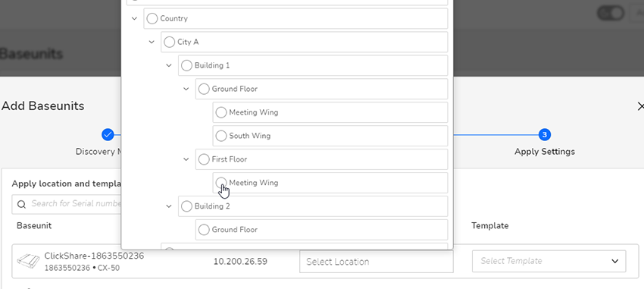Click the serial number search icon
This screenshot has height=289, width=644.
(x=21, y=204)
